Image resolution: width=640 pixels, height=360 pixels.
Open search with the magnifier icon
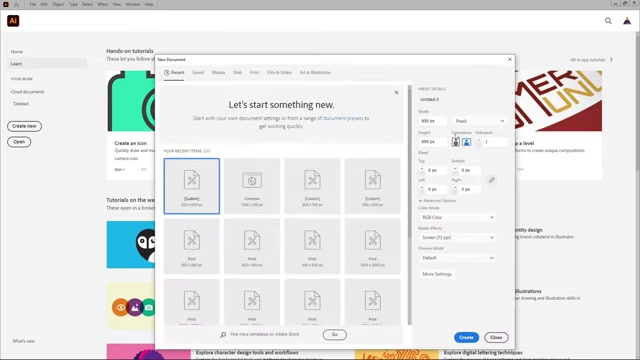coord(608,21)
